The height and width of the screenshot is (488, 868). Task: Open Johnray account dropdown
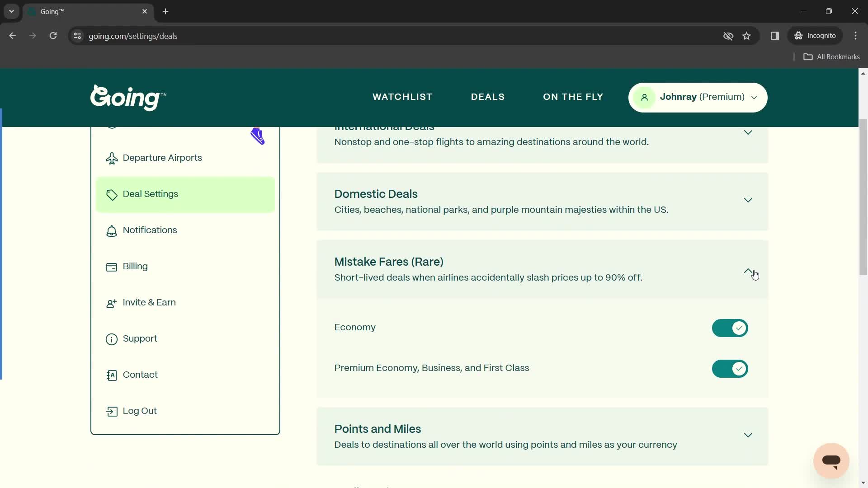click(698, 97)
